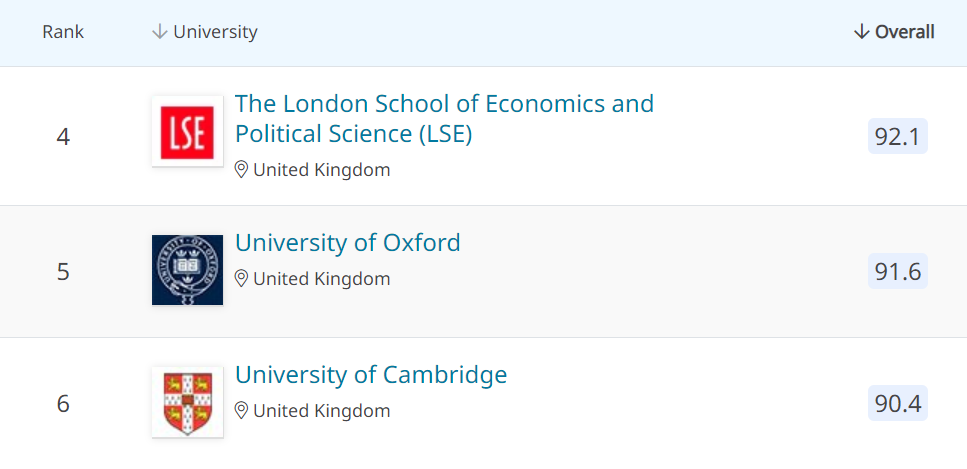Open the University of Oxford link
The height and width of the screenshot is (469, 967).
click(348, 243)
